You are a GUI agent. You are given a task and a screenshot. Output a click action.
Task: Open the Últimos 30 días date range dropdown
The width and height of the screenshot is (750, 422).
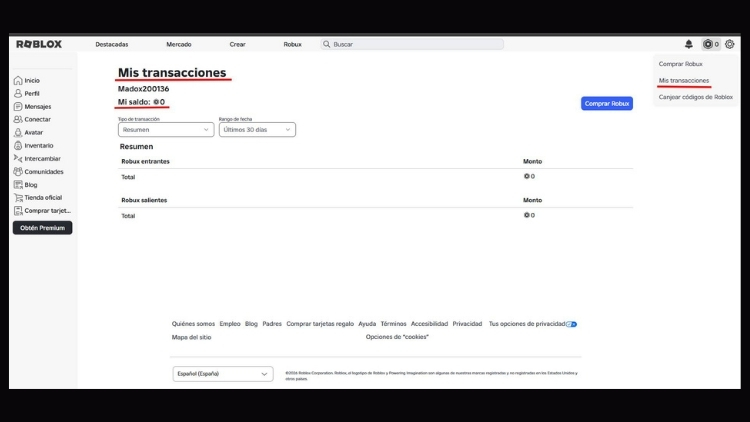click(x=257, y=129)
